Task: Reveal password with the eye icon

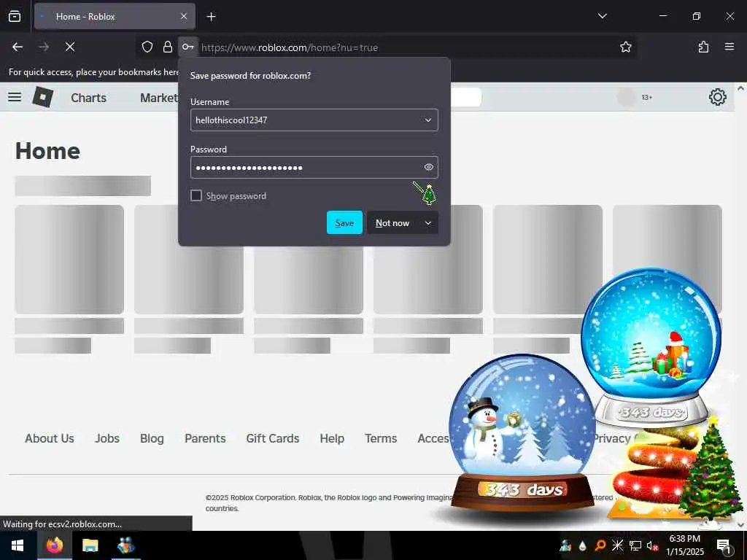Action: (x=429, y=167)
